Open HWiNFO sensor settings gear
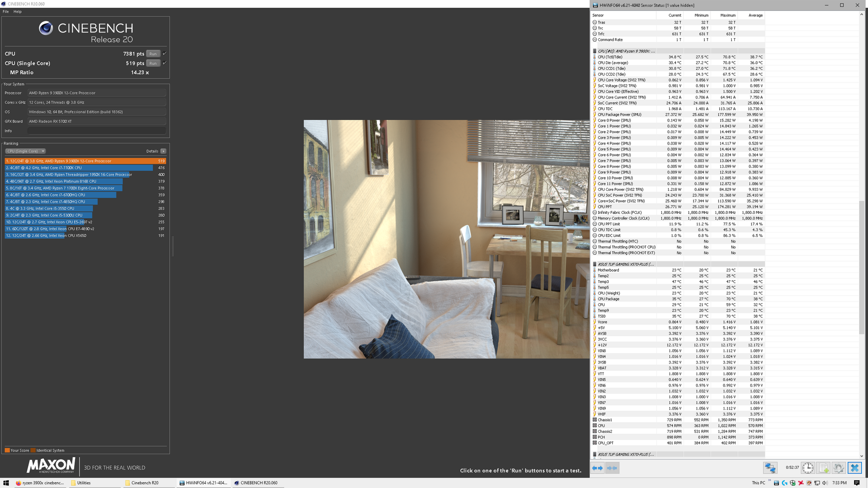 coord(838,468)
